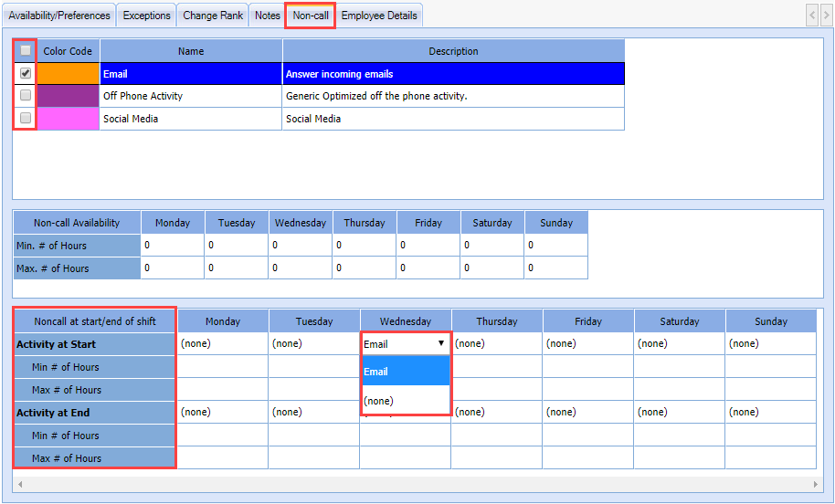835x504 pixels.
Task: Click horizontal scrollbar right arrow
Action: click(816, 484)
